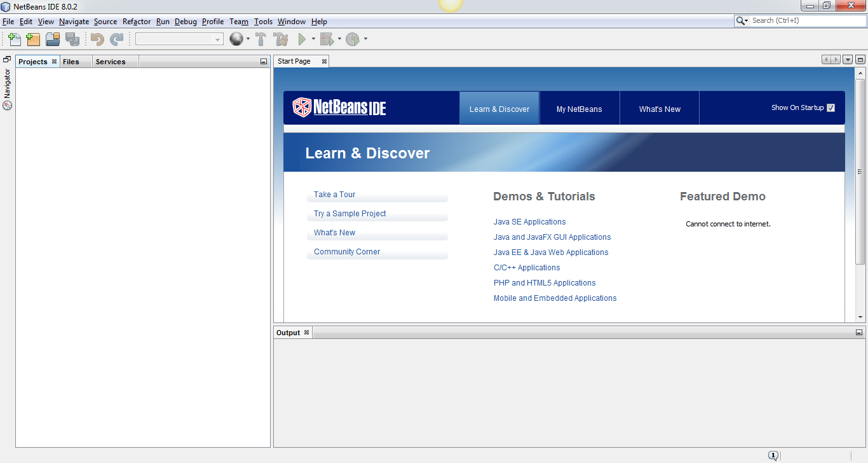Close the Start Page tab
The image size is (868, 463).
[324, 62]
